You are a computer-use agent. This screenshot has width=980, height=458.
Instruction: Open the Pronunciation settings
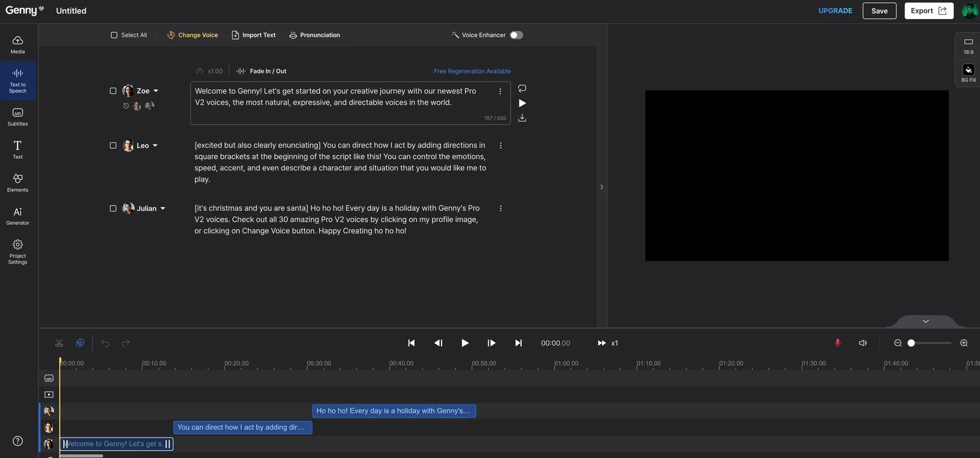tap(314, 35)
